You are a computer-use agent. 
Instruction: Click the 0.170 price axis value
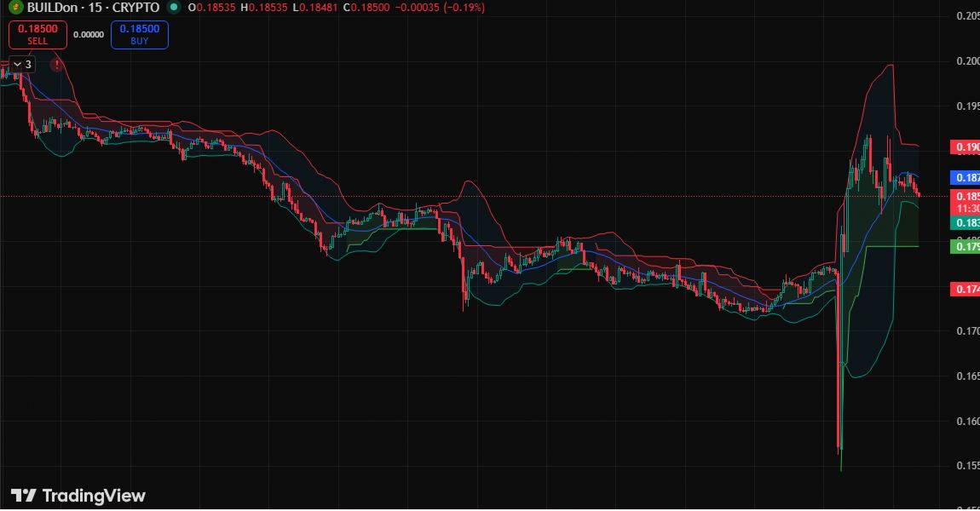coord(967,331)
